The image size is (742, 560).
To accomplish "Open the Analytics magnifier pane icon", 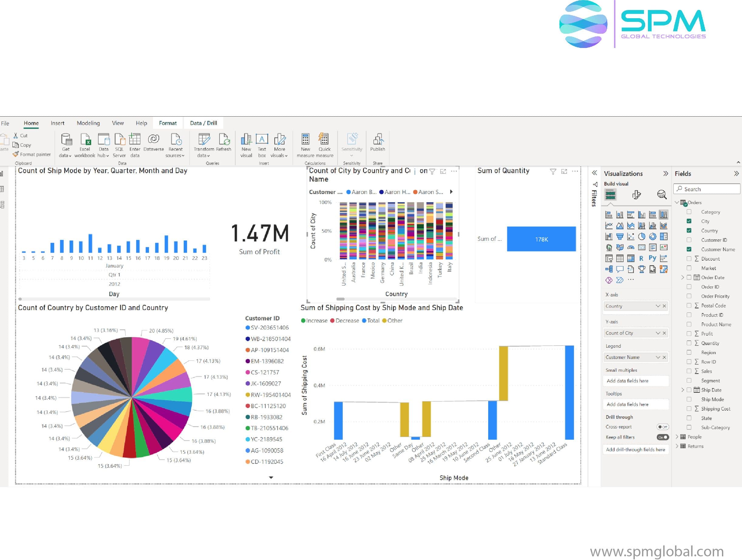I will (662, 195).
